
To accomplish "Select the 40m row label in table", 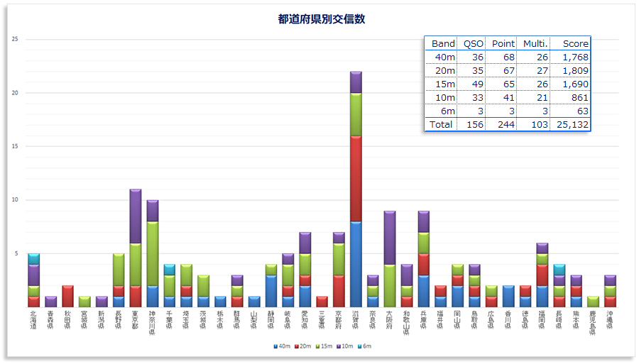I will [x=445, y=57].
